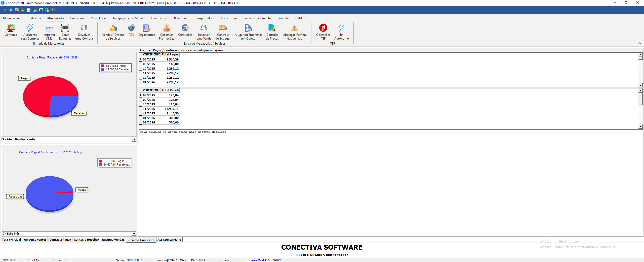Click the Comissões icon
This screenshot has width=644, height=262.
point(185,28)
